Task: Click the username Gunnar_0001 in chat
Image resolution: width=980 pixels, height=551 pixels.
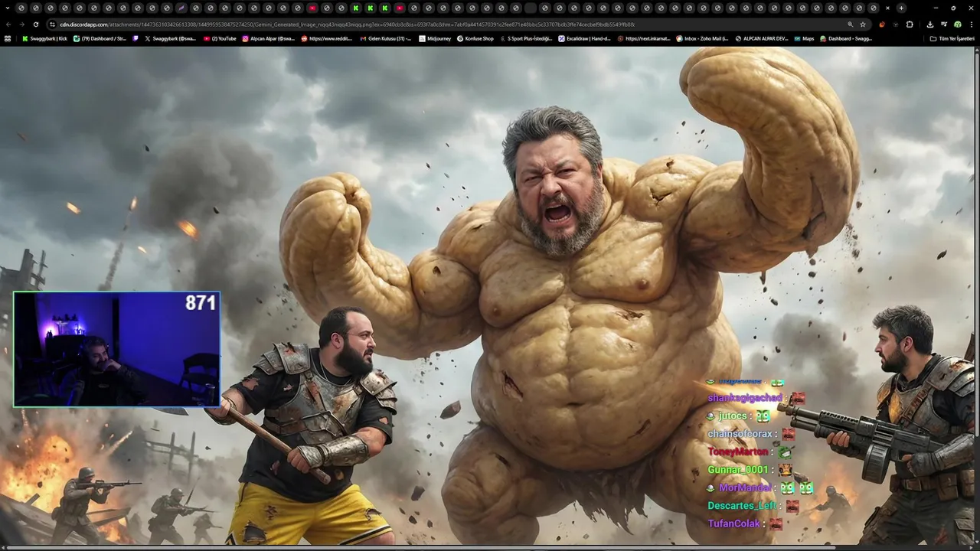Action: [x=737, y=469]
